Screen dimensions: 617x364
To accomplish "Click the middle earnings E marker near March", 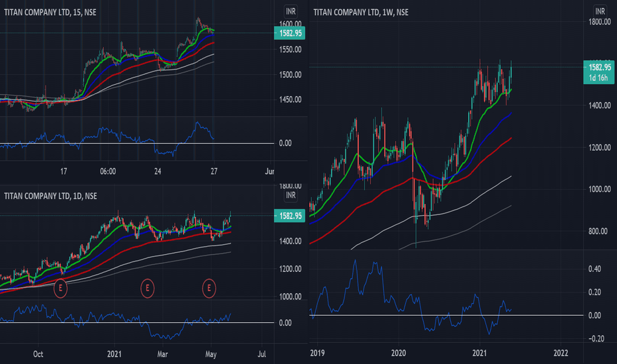I will pos(148,289).
